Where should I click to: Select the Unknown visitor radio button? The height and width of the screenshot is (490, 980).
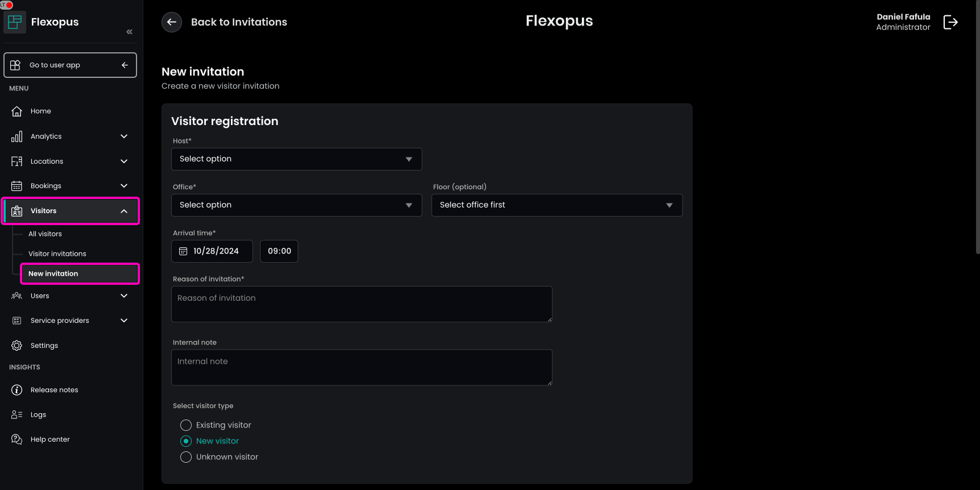click(186, 457)
